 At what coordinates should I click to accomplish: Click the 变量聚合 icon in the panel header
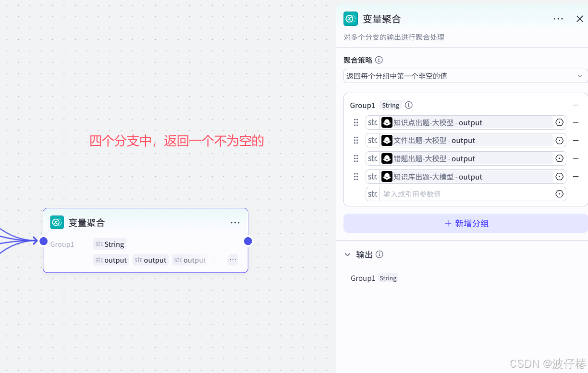tap(350, 19)
